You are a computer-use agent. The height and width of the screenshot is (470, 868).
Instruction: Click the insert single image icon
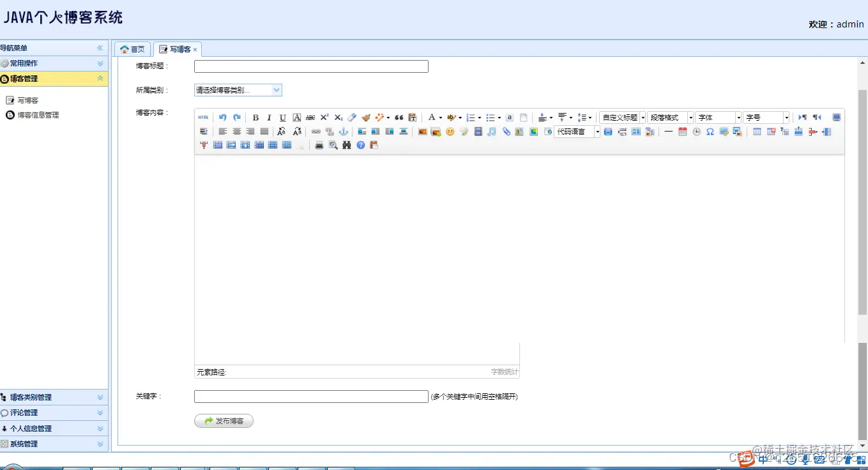[422, 132]
